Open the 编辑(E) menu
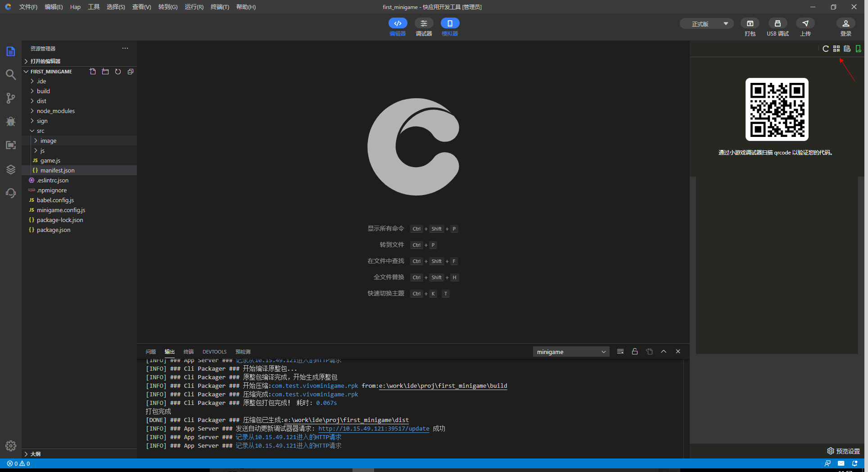 pyautogui.click(x=54, y=7)
